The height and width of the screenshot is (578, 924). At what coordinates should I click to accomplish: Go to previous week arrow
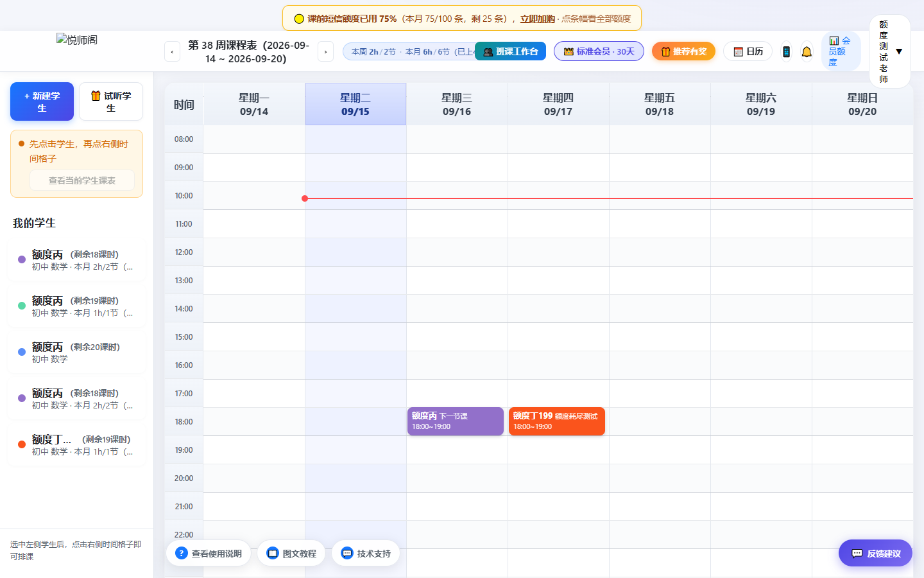pos(172,51)
